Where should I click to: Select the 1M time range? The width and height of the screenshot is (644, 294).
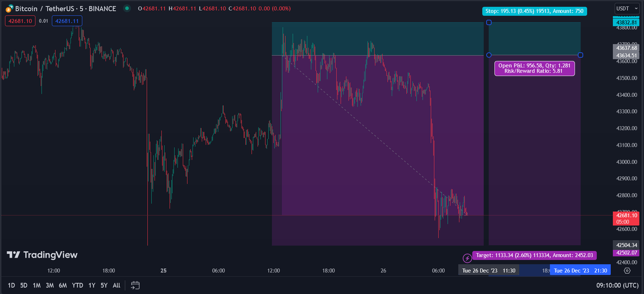(36, 285)
